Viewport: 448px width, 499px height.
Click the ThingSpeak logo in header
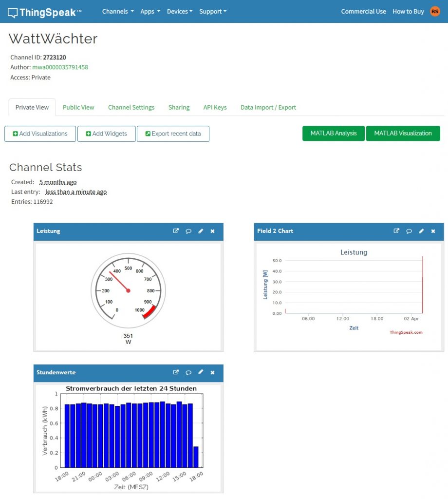pyautogui.click(x=45, y=12)
